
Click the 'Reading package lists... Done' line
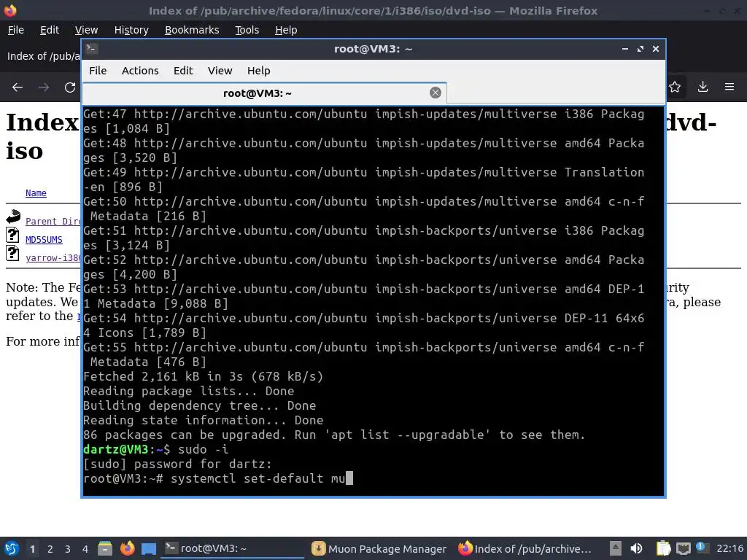point(189,391)
